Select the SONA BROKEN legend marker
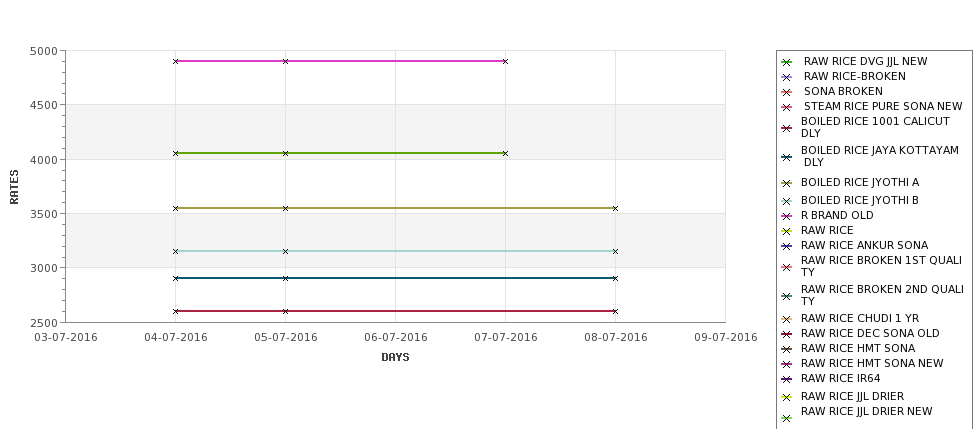The image size is (975, 429). click(787, 92)
